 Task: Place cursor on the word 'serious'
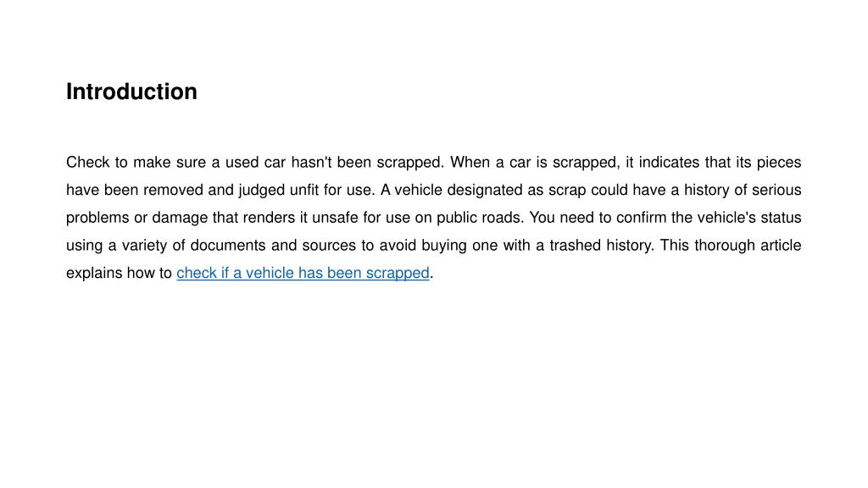click(777, 190)
